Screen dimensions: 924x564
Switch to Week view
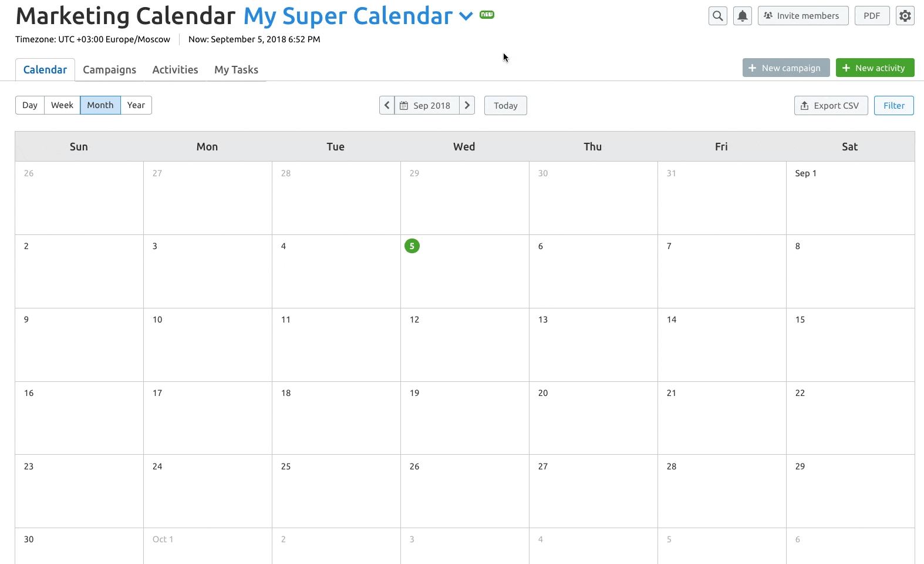(x=62, y=105)
